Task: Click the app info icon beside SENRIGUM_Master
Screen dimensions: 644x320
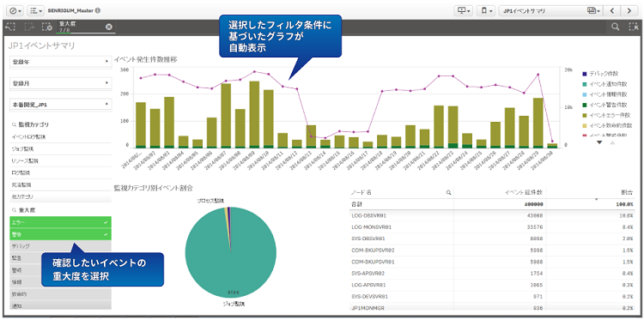Action: (x=98, y=10)
